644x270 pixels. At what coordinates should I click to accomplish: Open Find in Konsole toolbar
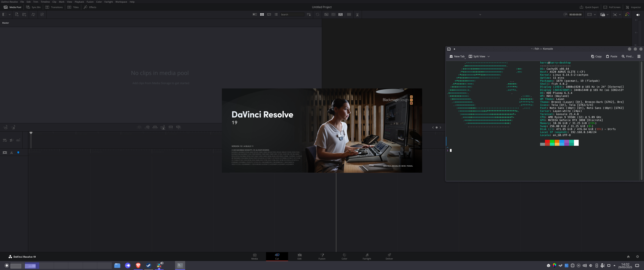click(628, 57)
